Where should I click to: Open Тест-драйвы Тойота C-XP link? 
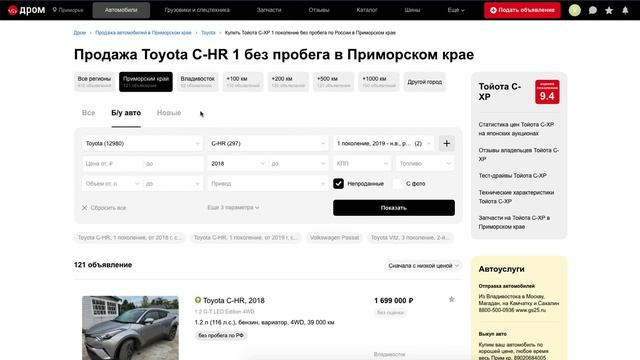tap(513, 176)
